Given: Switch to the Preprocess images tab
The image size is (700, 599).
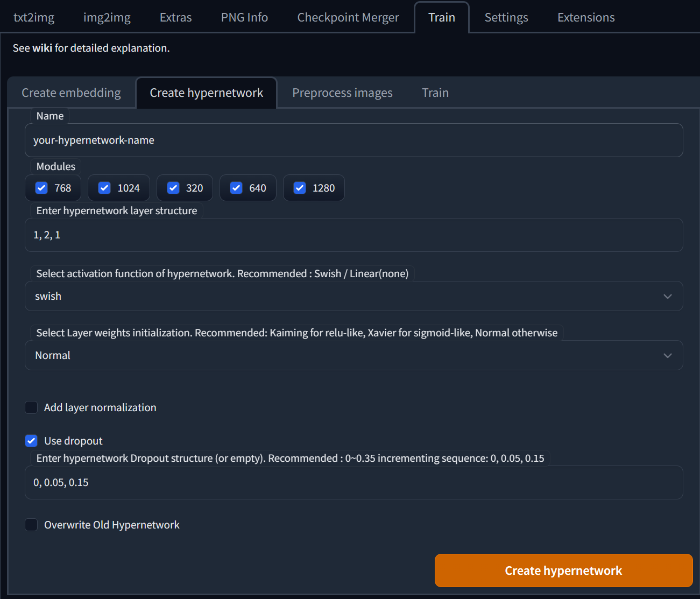Looking at the screenshot, I should [x=342, y=93].
